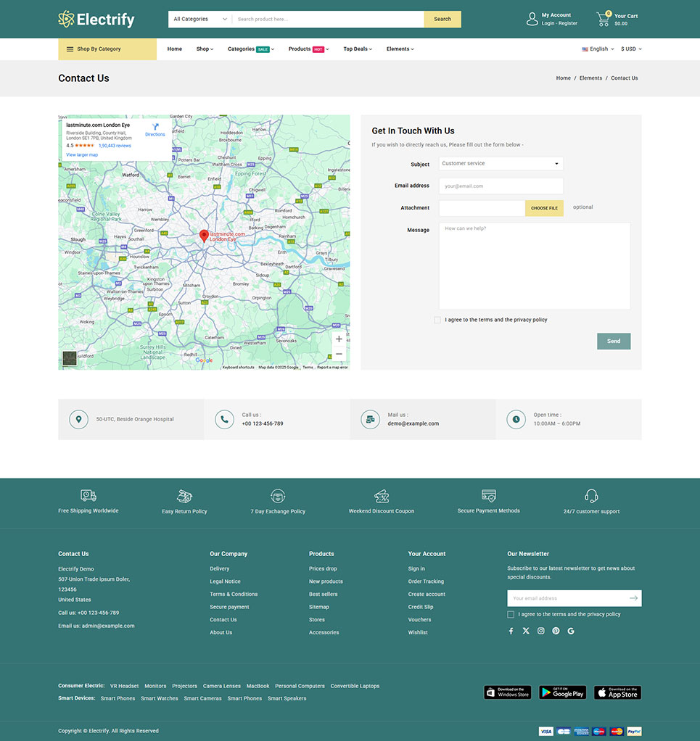Image resolution: width=700 pixels, height=741 pixels.
Task: Expand the Shop menu
Action: 205,49
